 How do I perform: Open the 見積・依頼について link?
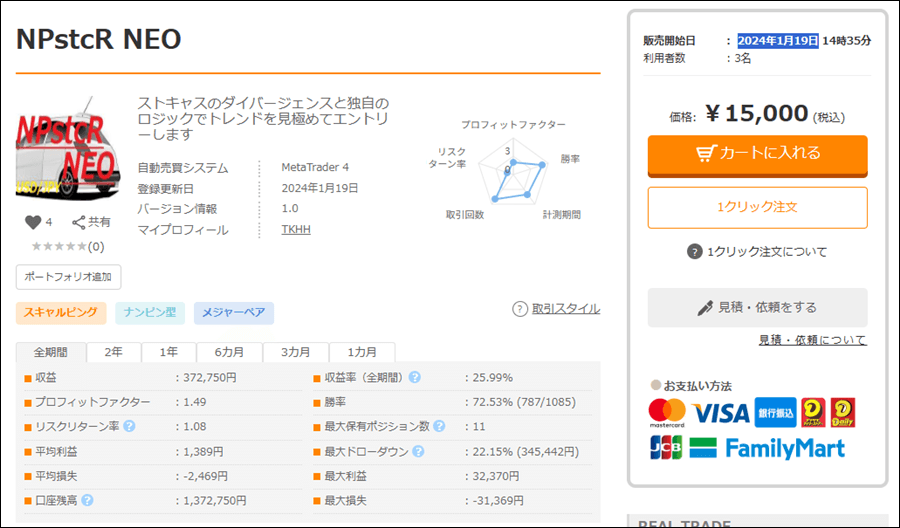pos(812,340)
